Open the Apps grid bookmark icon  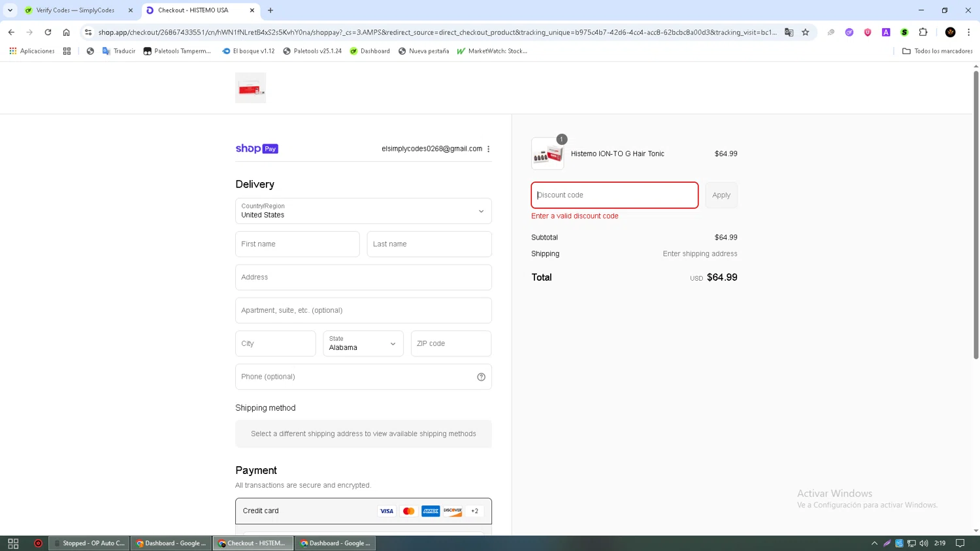[x=67, y=51]
